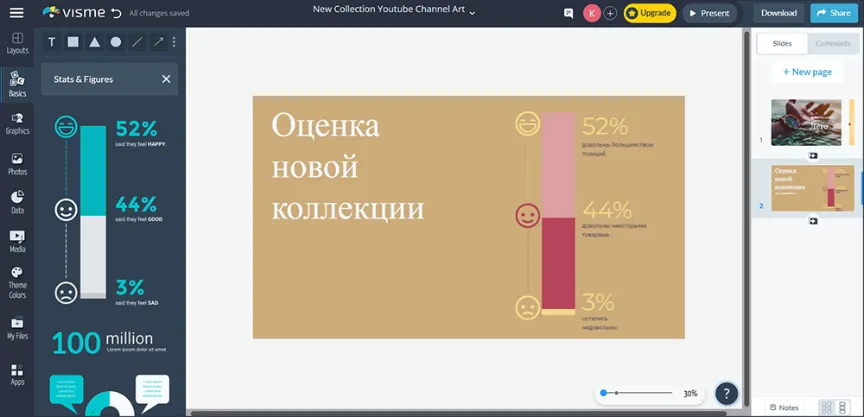
Task: Expand the project title dropdown
Action: point(472,12)
